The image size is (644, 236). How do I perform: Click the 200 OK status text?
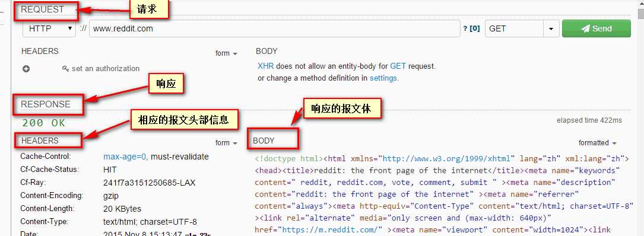pos(43,123)
